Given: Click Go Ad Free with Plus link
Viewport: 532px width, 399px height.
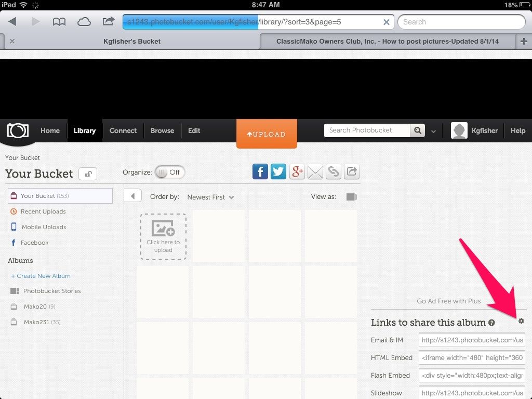Looking at the screenshot, I should tap(448, 301).
